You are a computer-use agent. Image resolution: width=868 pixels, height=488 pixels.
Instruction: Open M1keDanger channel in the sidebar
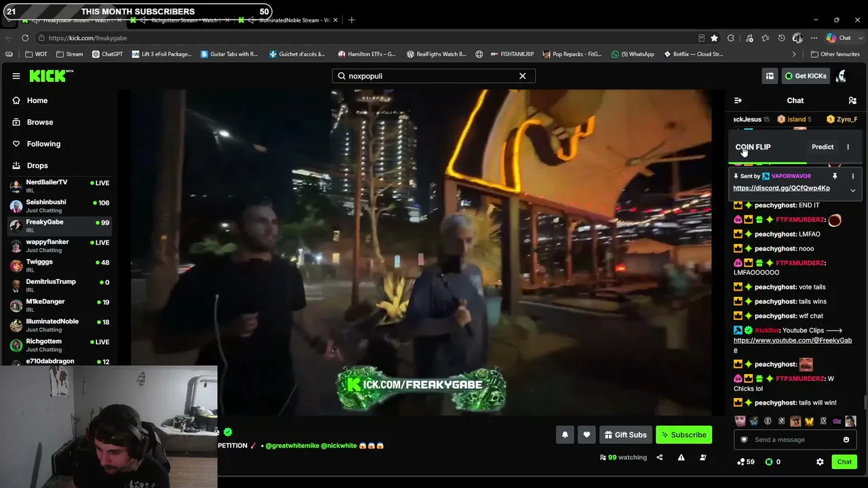point(60,305)
